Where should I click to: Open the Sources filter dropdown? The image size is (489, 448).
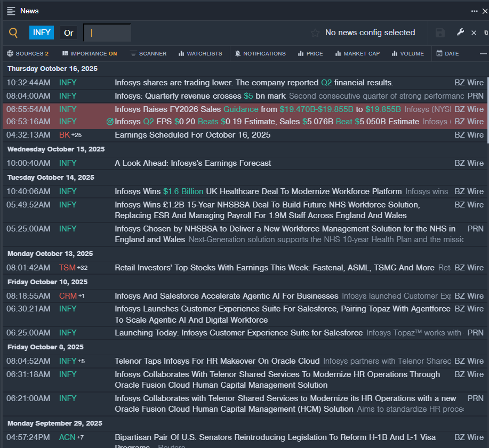click(x=28, y=53)
